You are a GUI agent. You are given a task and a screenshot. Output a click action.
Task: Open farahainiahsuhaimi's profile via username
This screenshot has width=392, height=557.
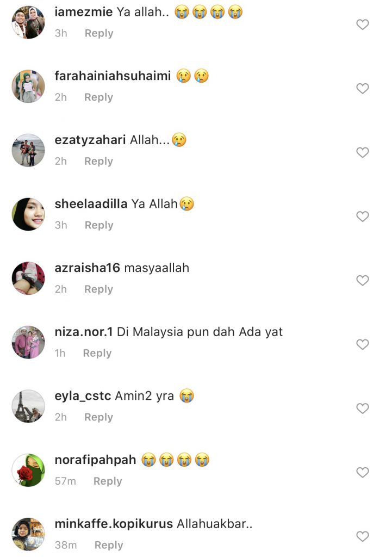pyautogui.click(x=113, y=76)
